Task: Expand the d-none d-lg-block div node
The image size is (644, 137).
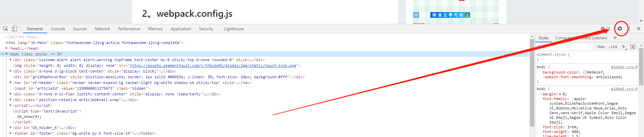Action: [x=11, y=71]
